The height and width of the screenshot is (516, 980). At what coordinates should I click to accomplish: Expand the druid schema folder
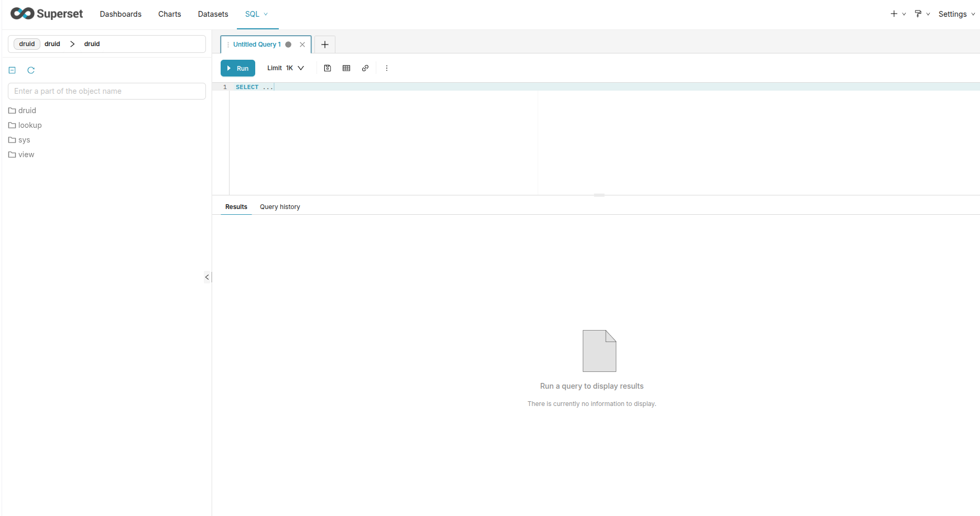(x=27, y=111)
